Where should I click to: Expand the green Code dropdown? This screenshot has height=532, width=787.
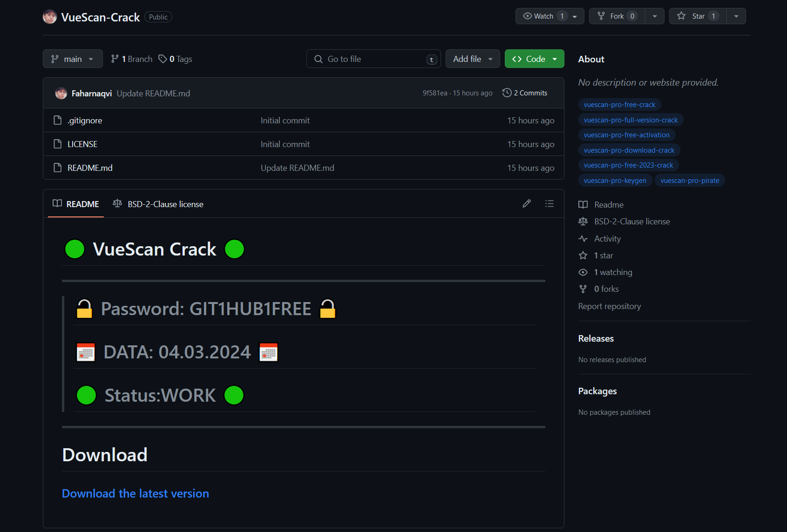534,59
